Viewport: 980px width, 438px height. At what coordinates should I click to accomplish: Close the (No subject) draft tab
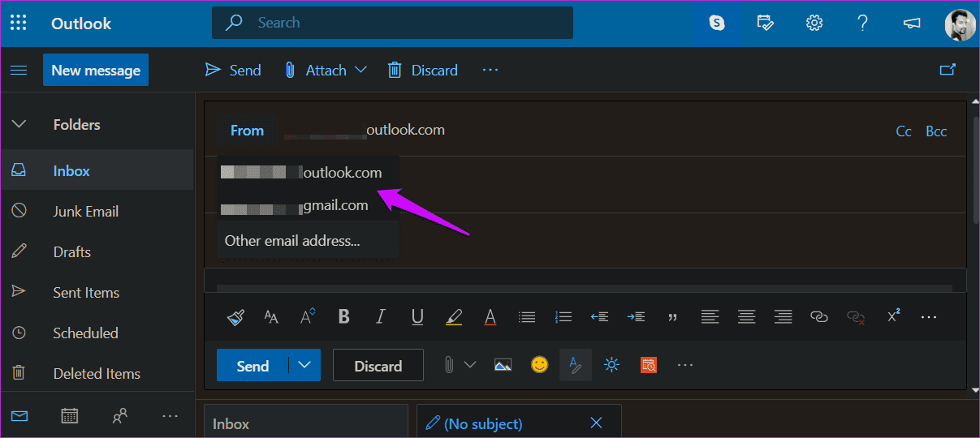pyautogui.click(x=596, y=423)
